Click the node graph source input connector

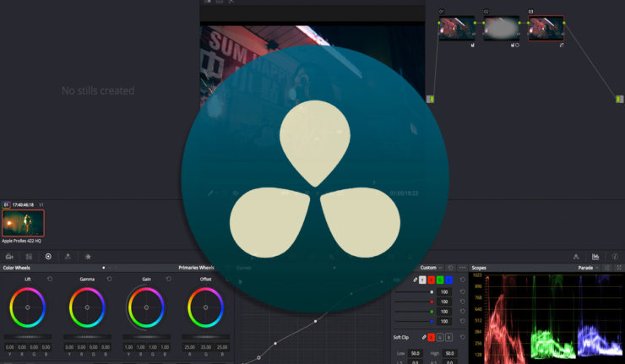pyautogui.click(x=430, y=99)
